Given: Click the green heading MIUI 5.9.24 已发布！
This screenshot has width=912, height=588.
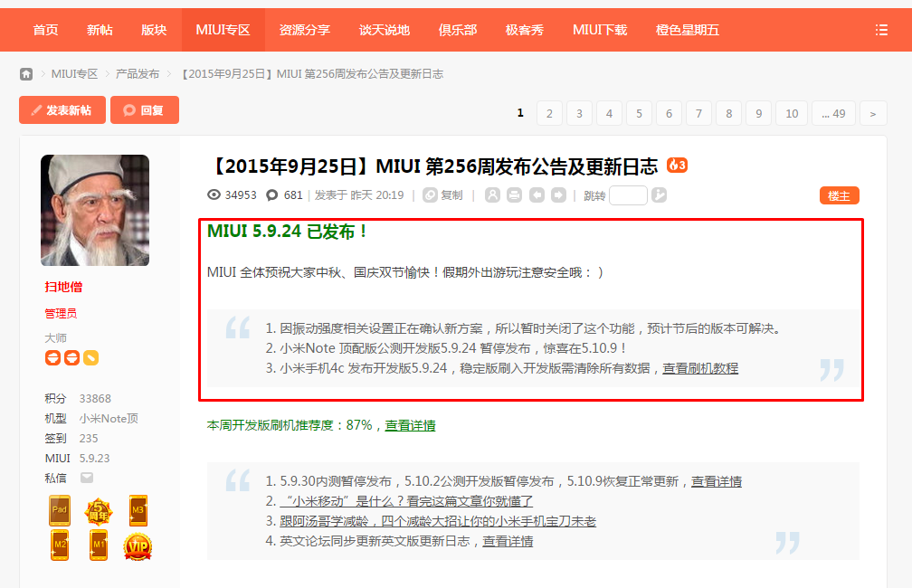Looking at the screenshot, I should 288,232.
